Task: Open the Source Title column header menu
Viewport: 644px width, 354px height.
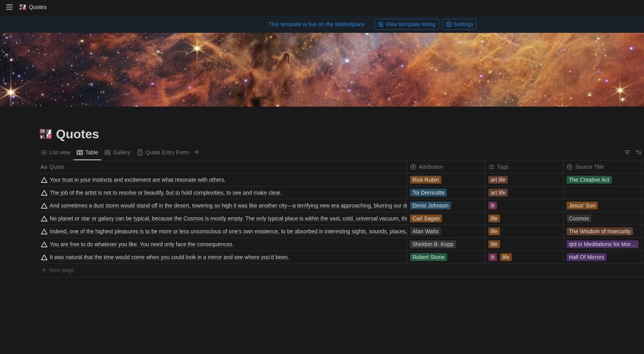Action: 602,167
